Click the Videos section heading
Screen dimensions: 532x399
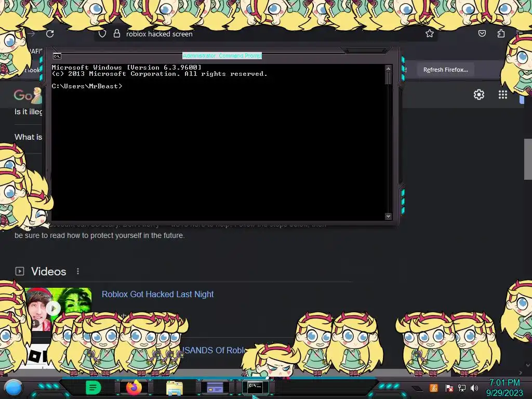coord(48,271)
